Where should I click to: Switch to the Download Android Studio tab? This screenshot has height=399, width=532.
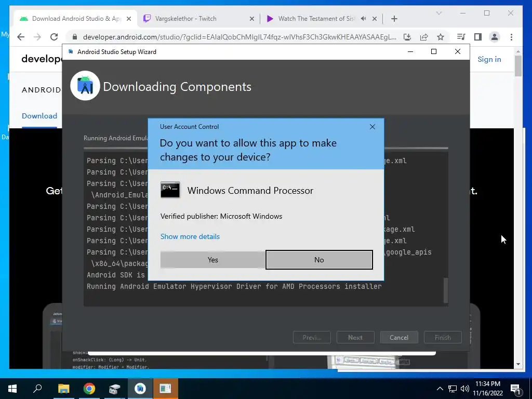(76, 19)
